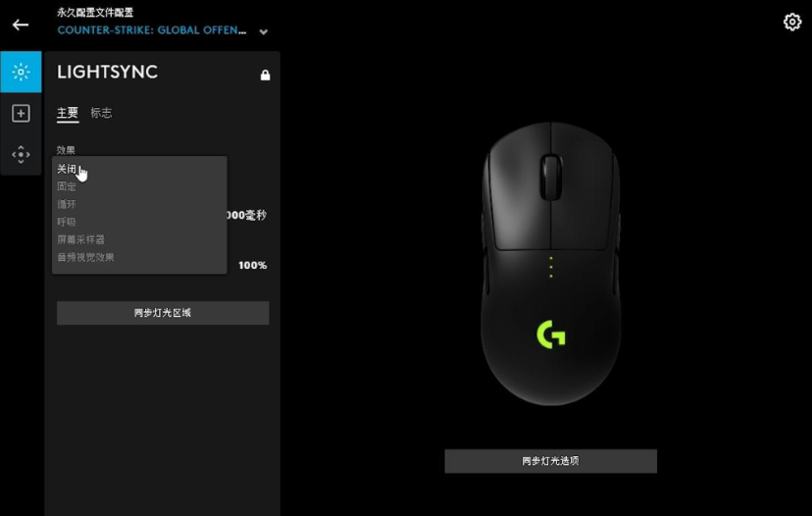
Task: Toggle the LIGHTSYNC lock icon
Action: coord(265,76)
